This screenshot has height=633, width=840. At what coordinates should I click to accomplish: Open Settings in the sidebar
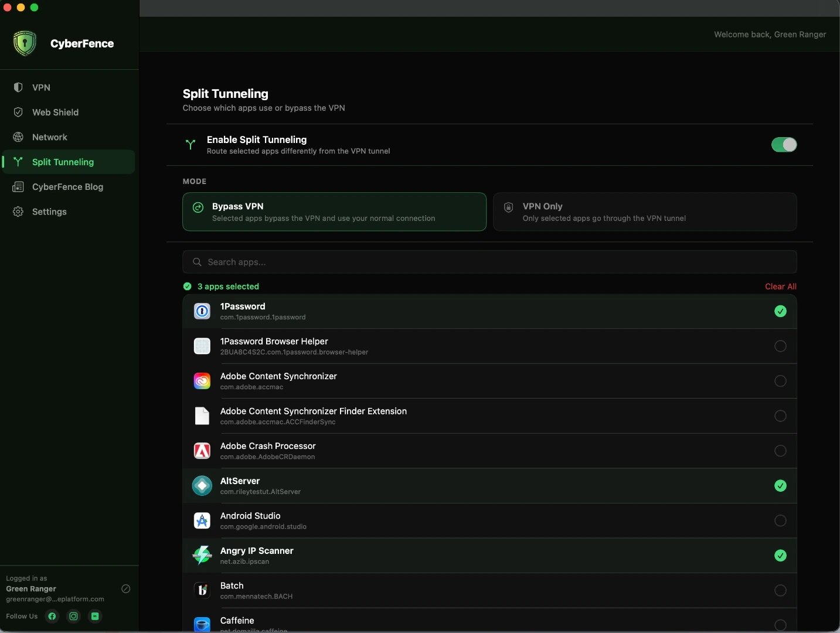click(x=69, y=212)
